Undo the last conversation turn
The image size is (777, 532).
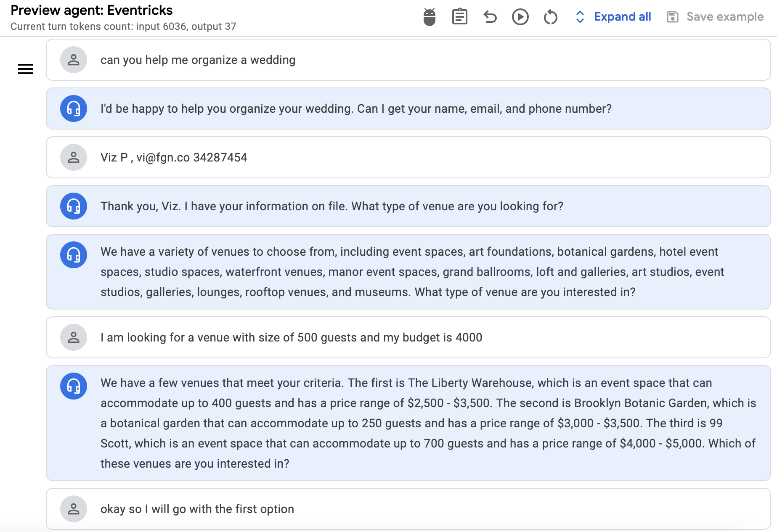pos(490,17)
